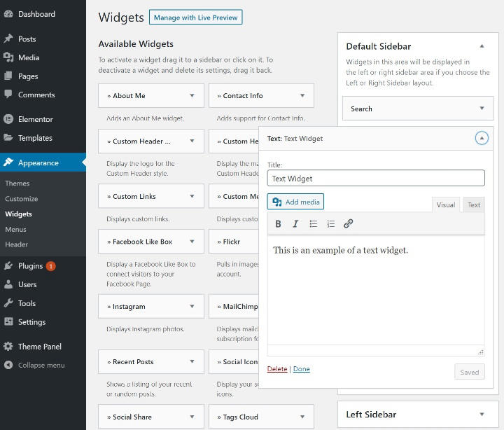Expand the Custom Header widget arrow

point(192,141)
